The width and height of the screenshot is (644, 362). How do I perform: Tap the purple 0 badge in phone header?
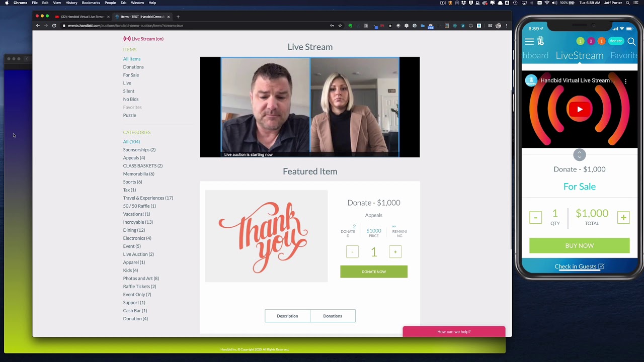pos(591,41)
